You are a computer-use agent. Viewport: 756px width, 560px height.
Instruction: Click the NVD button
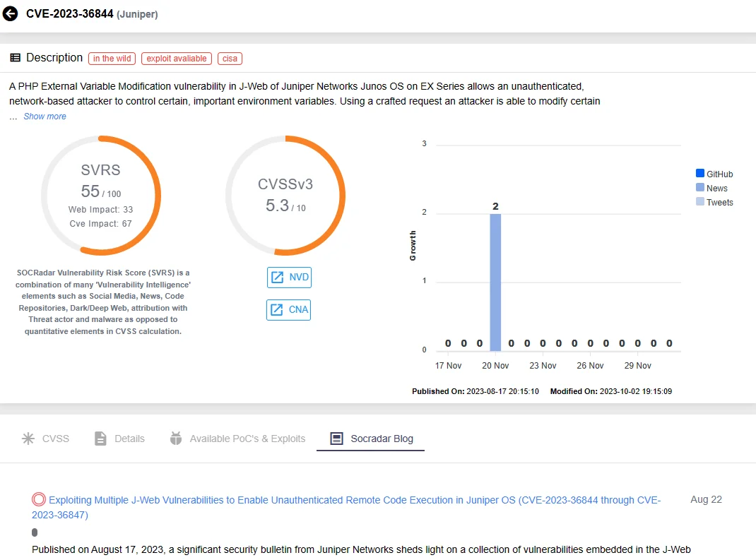pos(289,277)
